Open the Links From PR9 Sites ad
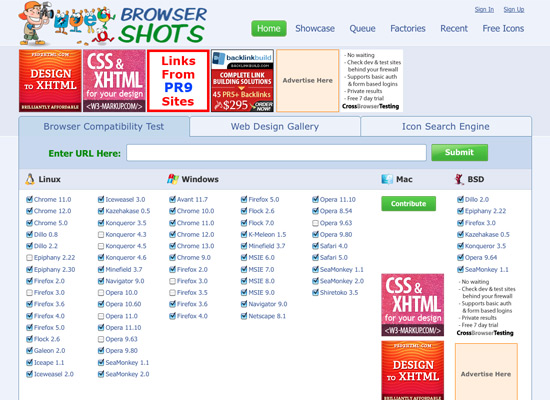 click(x=178, y=81)
